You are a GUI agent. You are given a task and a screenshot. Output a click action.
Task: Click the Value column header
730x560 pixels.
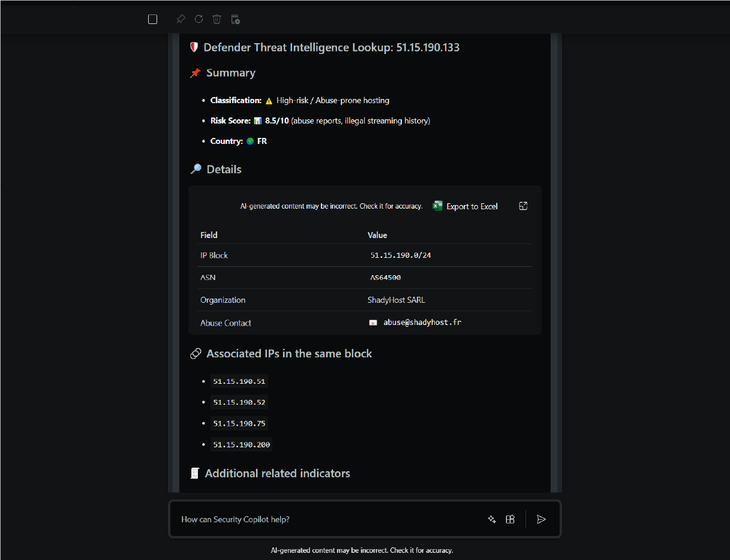[x=377, y=235]
